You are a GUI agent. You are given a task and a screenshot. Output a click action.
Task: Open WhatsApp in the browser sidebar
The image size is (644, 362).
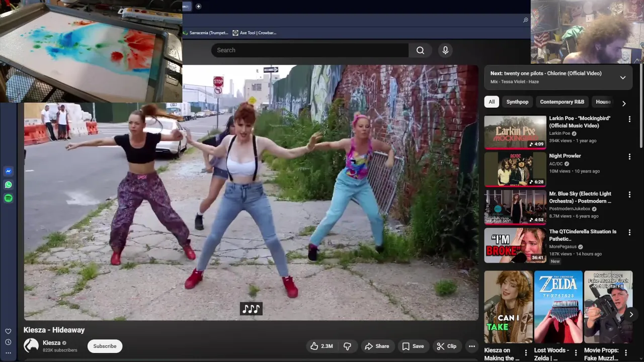(8, 185)
